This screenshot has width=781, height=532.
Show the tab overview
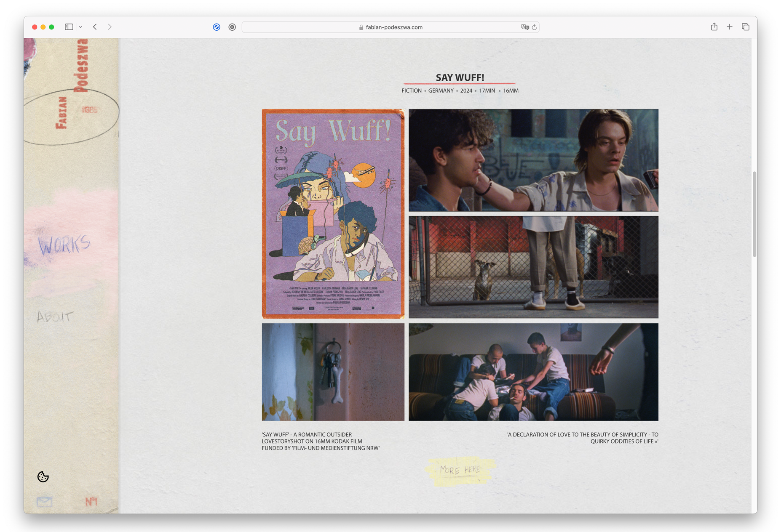(745, 27)
